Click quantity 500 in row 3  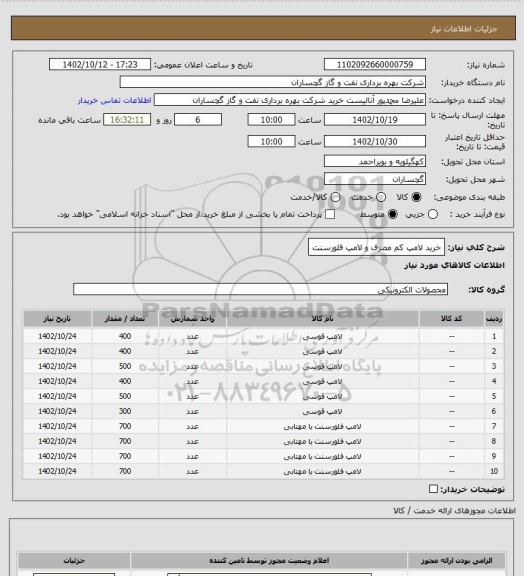125,366
